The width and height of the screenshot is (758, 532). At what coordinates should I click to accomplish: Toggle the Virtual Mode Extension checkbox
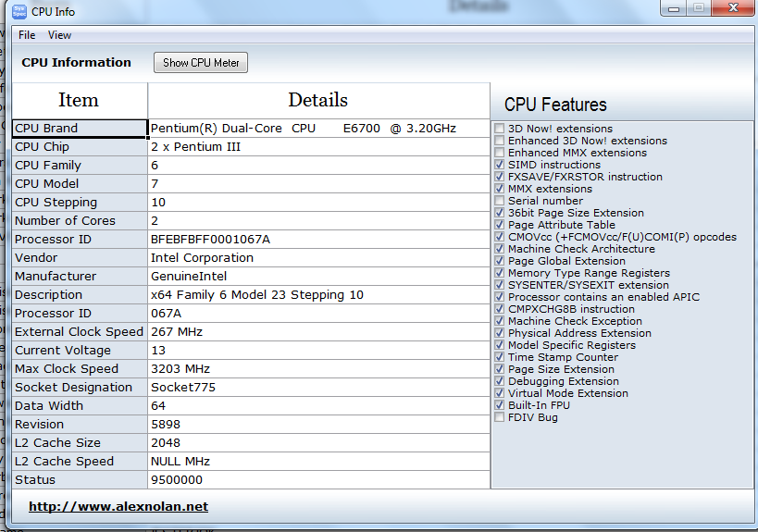pyautogui.click(x=500, y=393)
